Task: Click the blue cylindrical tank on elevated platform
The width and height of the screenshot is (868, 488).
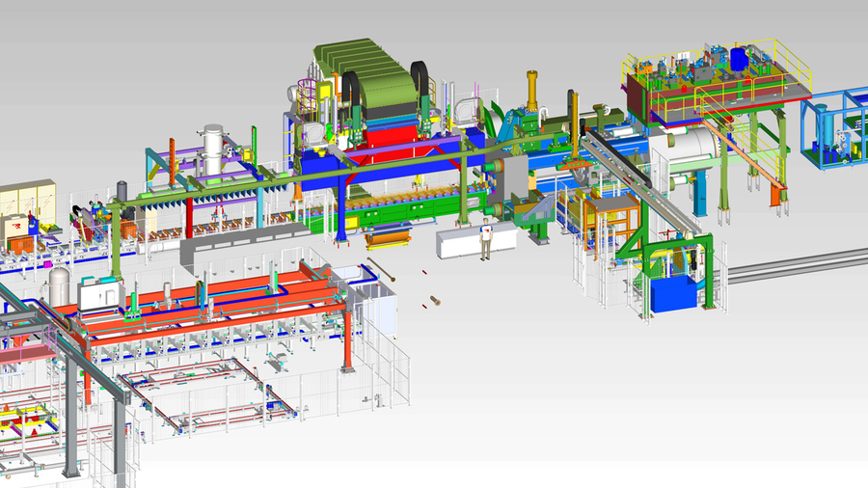Action: tap(739, 57)
